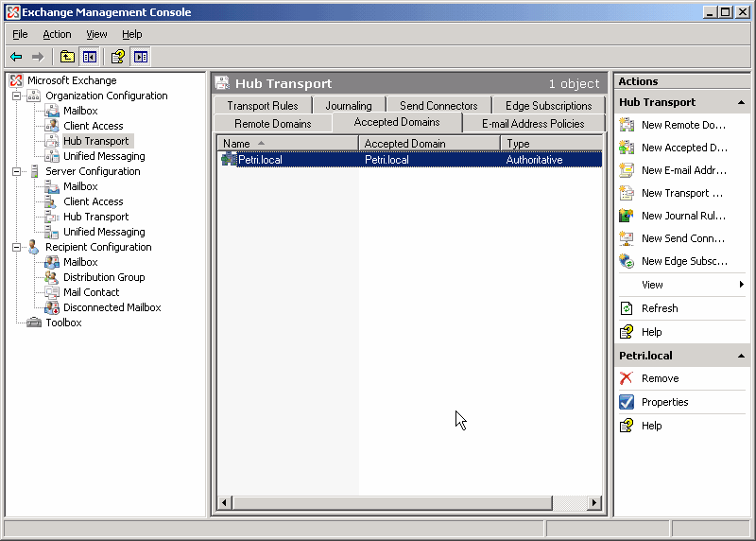Click the Toolbox icon in tree
Image resolution: width=756 pixels, height=541 pixels.
click(34, 323)
